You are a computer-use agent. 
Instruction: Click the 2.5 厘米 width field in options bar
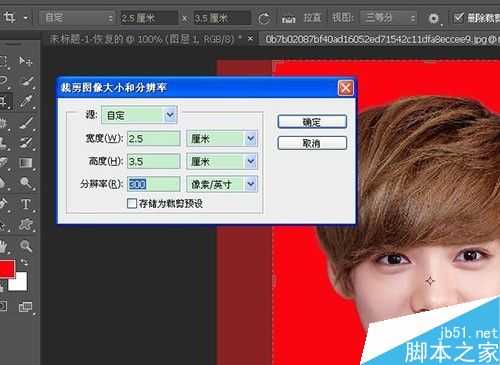pos(149,18)
